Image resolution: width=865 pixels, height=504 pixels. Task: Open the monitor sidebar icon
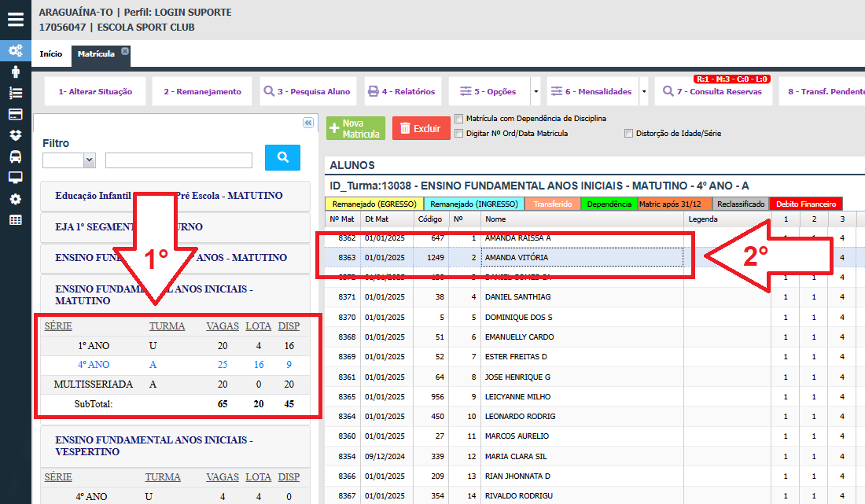pos(16,178)
